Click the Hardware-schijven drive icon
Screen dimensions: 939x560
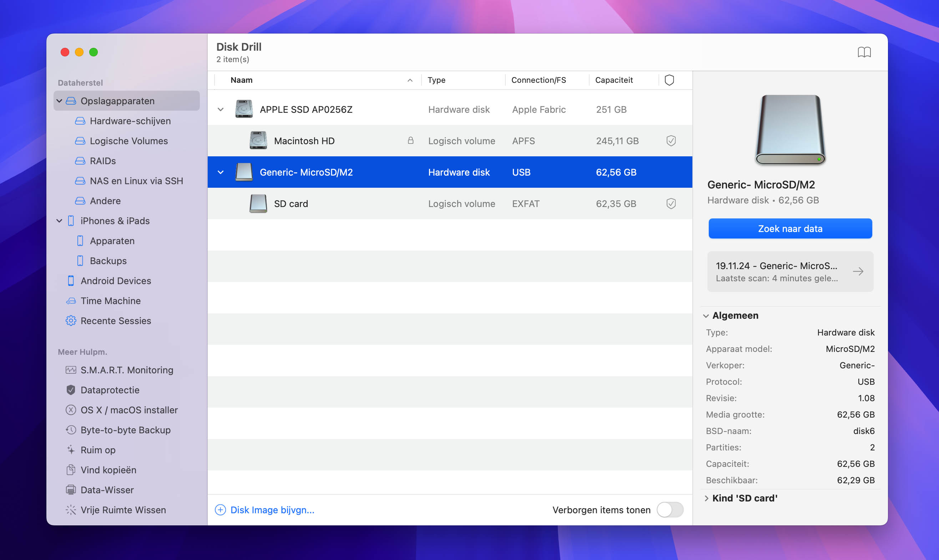pos(80,121)
